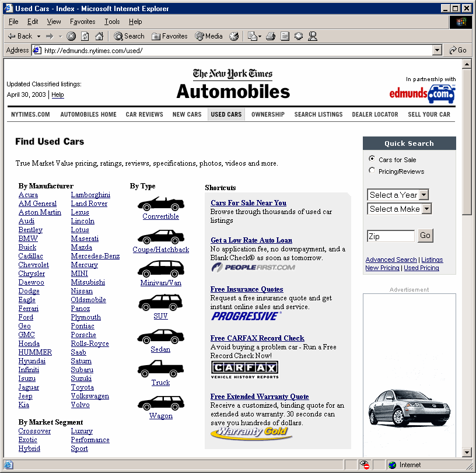
Task: Open the Advanced Search link
Action: coord(391,260)
